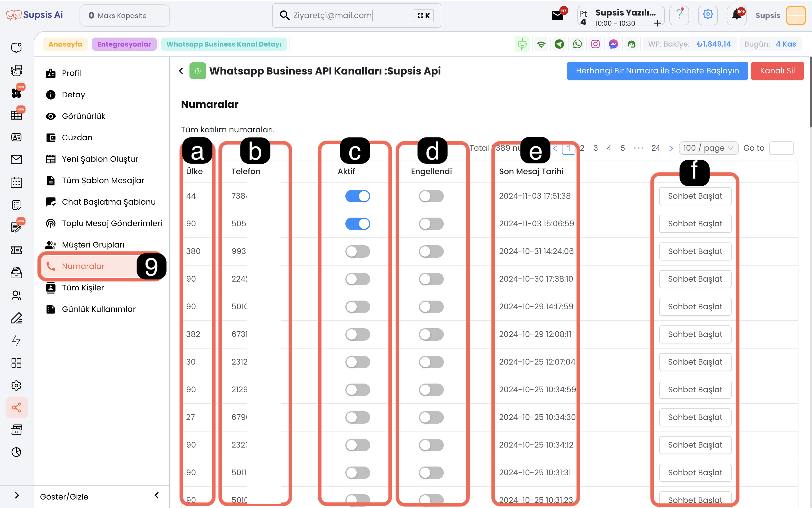Click Sohbet Başlat for 2024-11-03 17:51:38 row

(x=695, y=196)
